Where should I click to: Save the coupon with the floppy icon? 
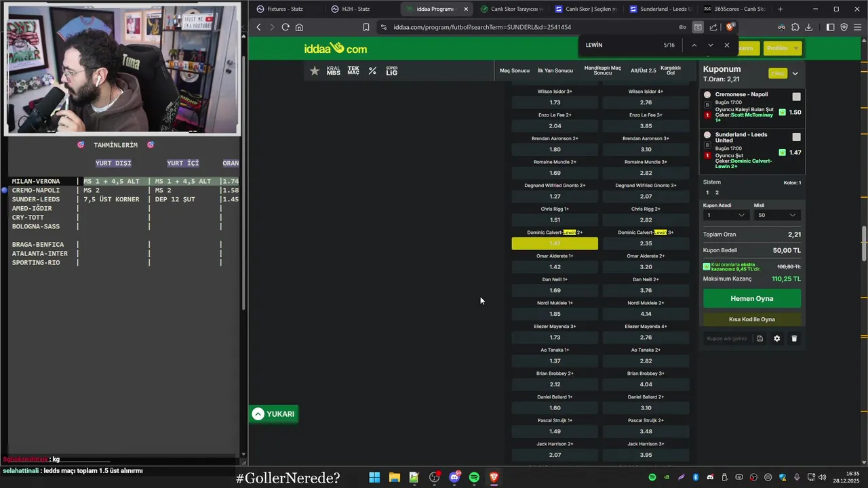[759, 338]
